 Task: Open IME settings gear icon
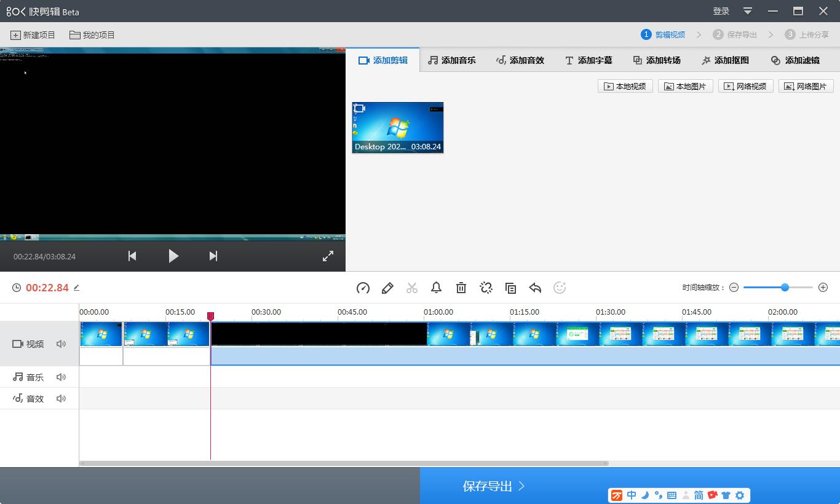(740, 495)
